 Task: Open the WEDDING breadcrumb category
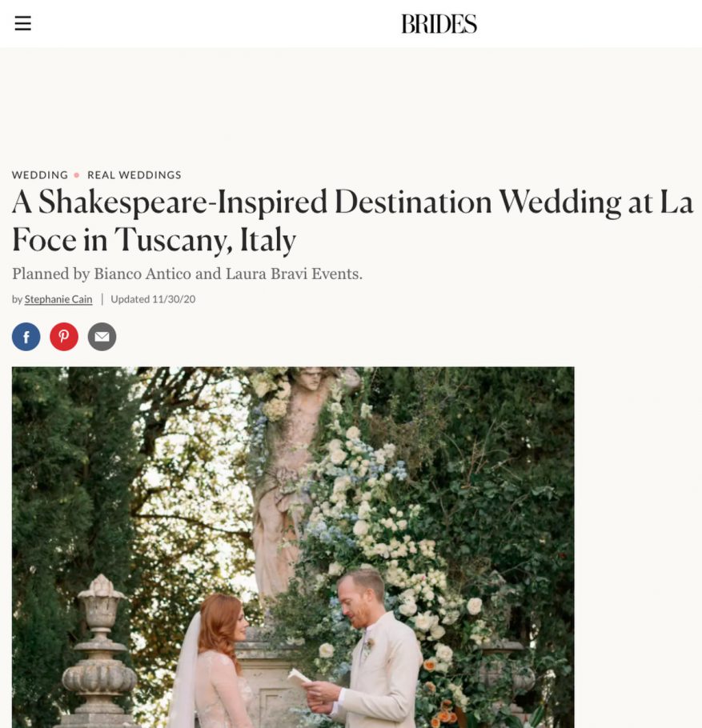pyautogui.click(x=40, y=175)
